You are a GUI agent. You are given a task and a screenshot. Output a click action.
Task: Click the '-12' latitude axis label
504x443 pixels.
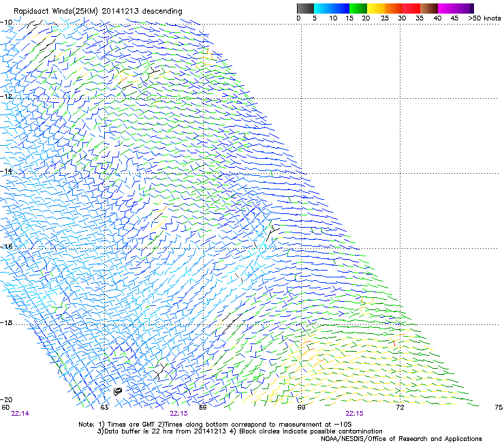6,97
